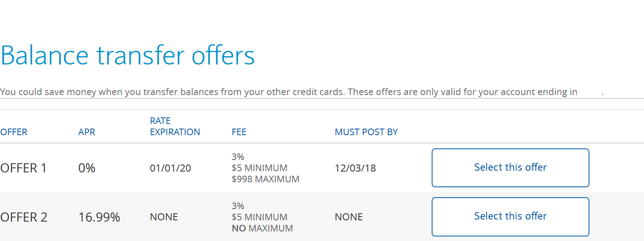Screen dimensions: 644x241
Task: Click the 01/01/20 rate expiration date
Action: [171, 169]
